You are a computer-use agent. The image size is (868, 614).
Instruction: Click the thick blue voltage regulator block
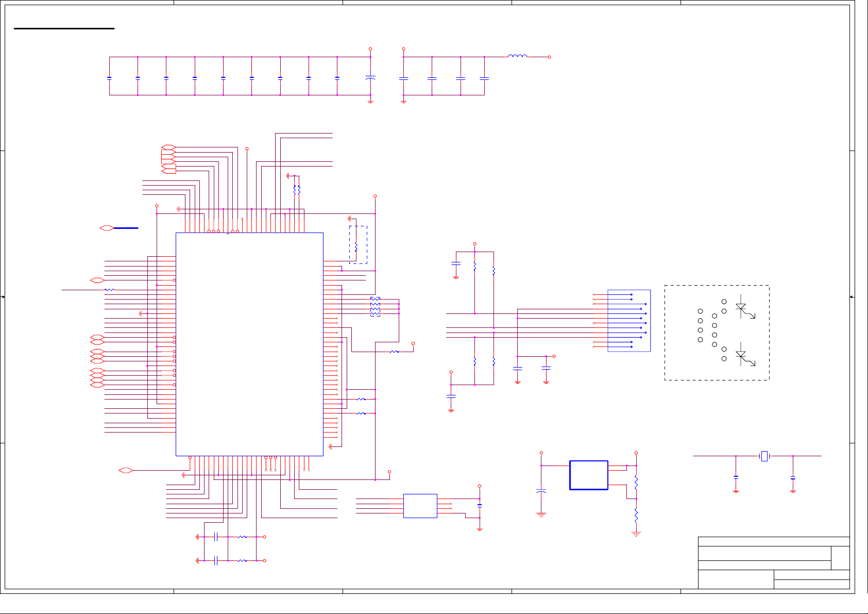click(x=589, y=475)
